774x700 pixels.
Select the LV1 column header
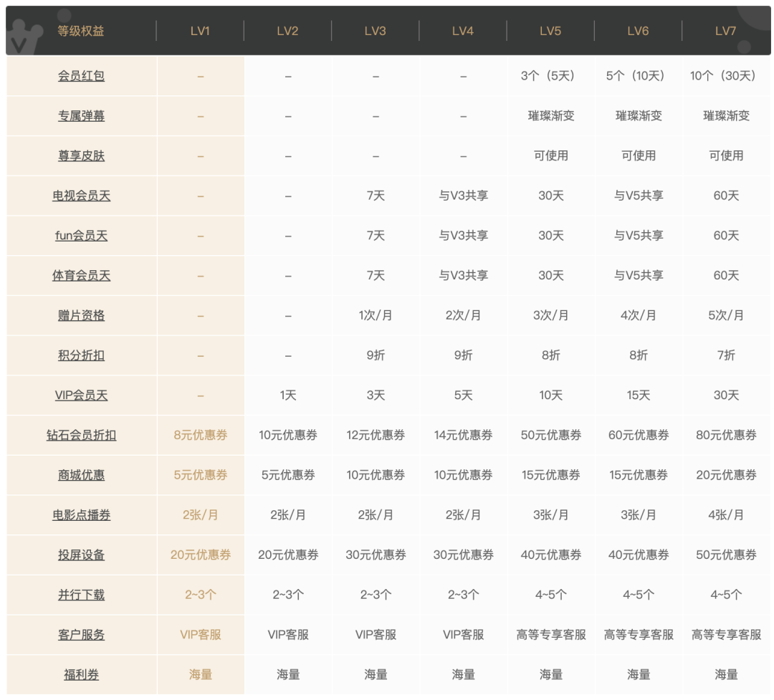[x=200, y=31]
